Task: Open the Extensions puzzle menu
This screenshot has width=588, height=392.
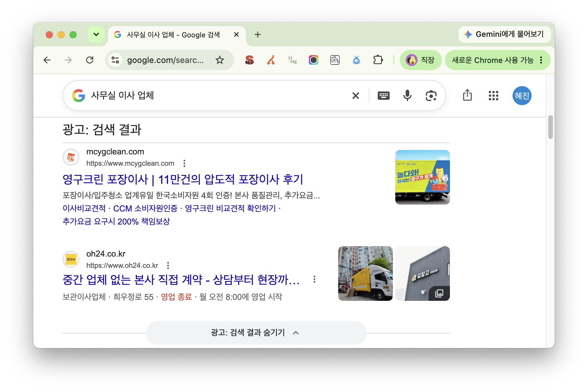Action: 378,60
